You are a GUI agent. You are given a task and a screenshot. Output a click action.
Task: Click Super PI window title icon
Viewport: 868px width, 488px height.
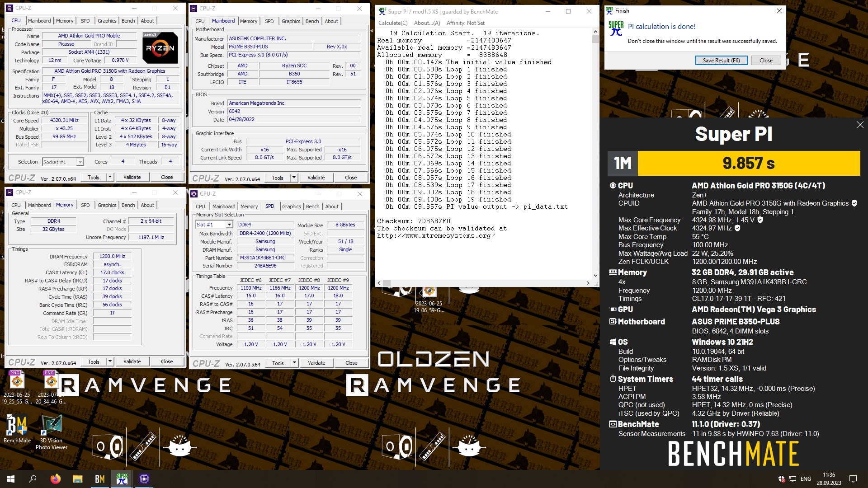tap(382, 11)
